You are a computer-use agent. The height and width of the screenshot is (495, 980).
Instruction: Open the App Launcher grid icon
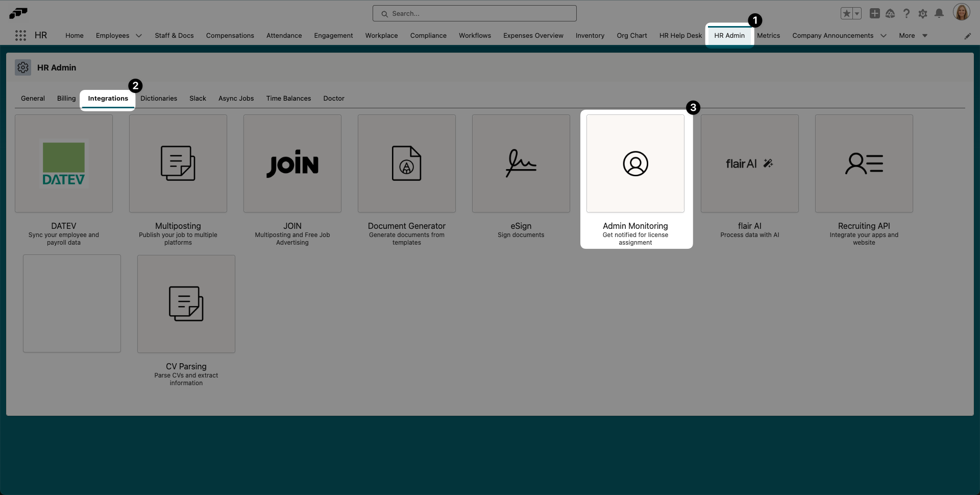coord(20,35)
